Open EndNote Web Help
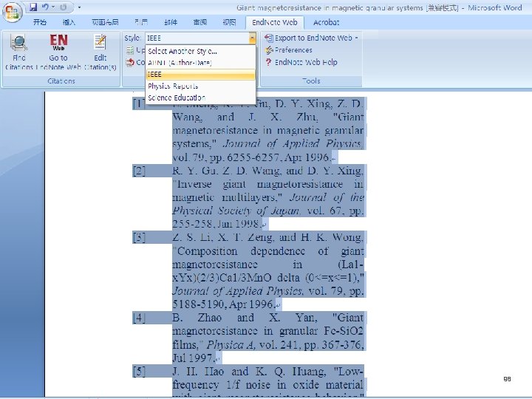The image size is (532, 399). coord(301,62)
